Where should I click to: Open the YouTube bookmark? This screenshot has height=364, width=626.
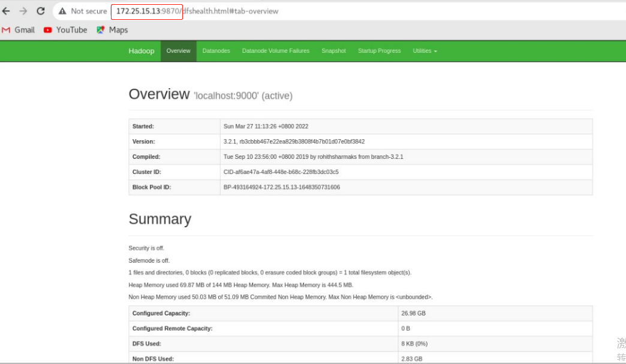65,30
